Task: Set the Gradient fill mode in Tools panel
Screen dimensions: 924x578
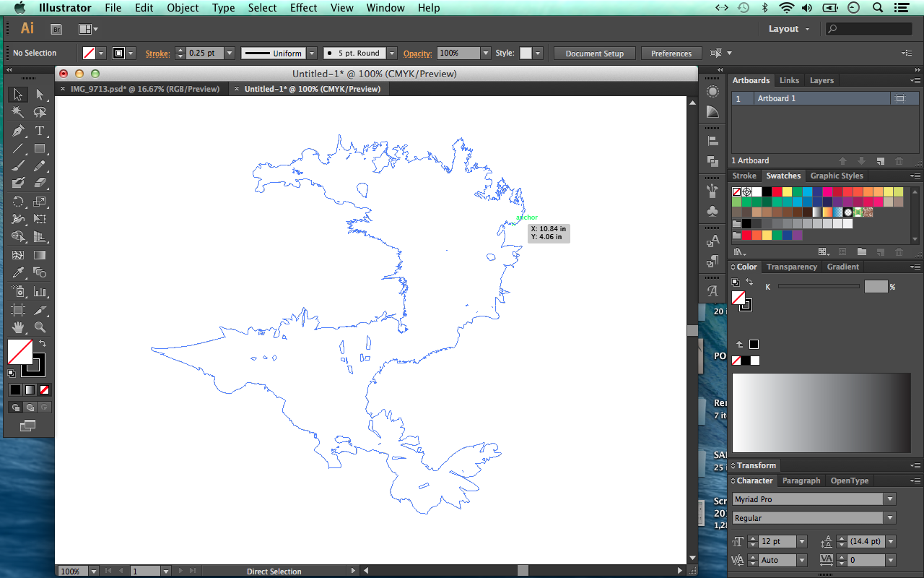Action: (30, 389)
